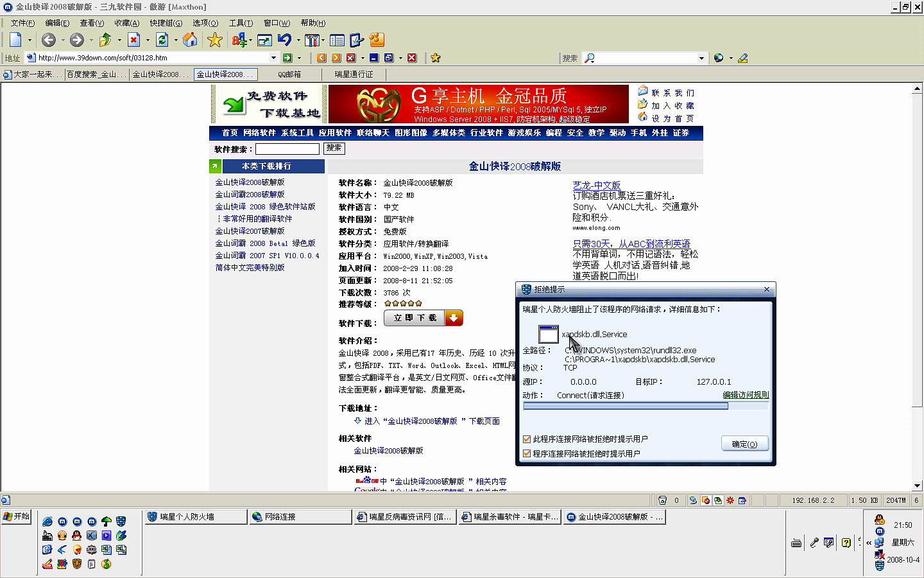
Task: Click the green Go arrow beside address bar
Action: (287, 58)
